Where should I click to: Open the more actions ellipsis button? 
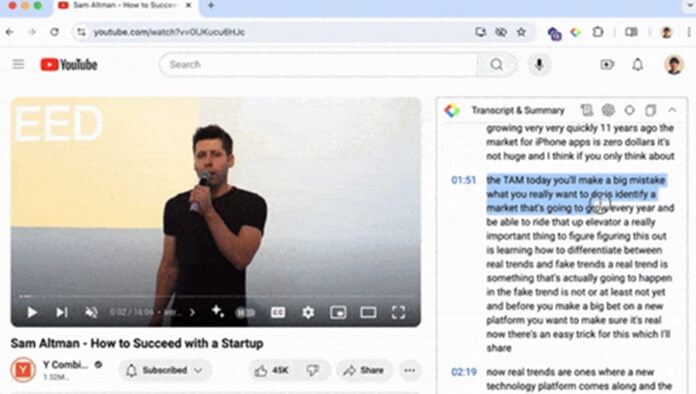[x=410, y=370]
